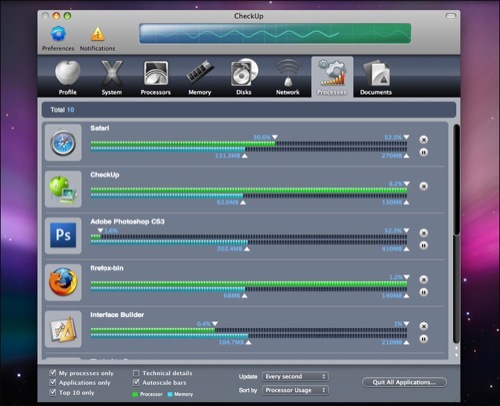The height and width of the screenshot is (406, 500).
Task: Quit CheckUp with its X button
Action: [424, 186]
